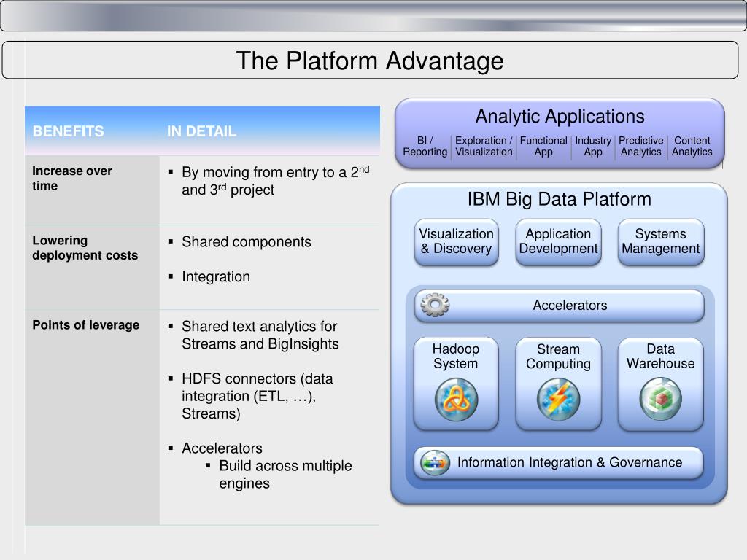Click the IBM Big Data Platform heading
The image size is (747, 560).
(560, 199)
